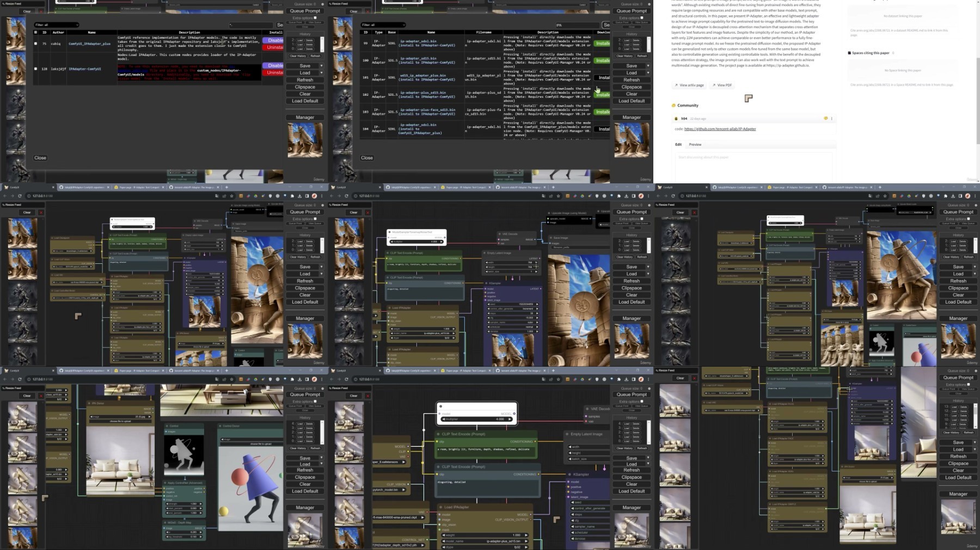The height and width of the screenshot is (550, 980).
Task: Open tencent-ailab IP-Adapter GitHub link
Action: tap(720, 129)
